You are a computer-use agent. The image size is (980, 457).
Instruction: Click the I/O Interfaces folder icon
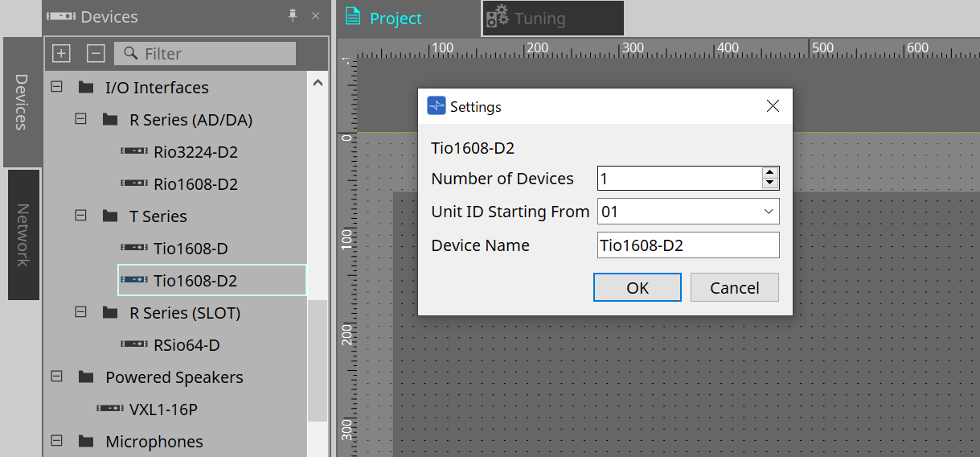click(86, 87)
